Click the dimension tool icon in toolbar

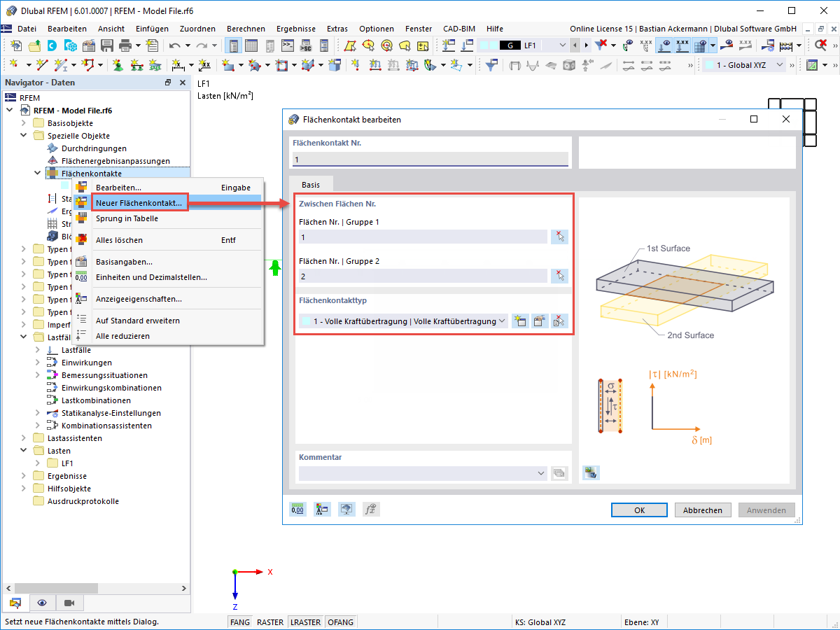pos(178,65)
